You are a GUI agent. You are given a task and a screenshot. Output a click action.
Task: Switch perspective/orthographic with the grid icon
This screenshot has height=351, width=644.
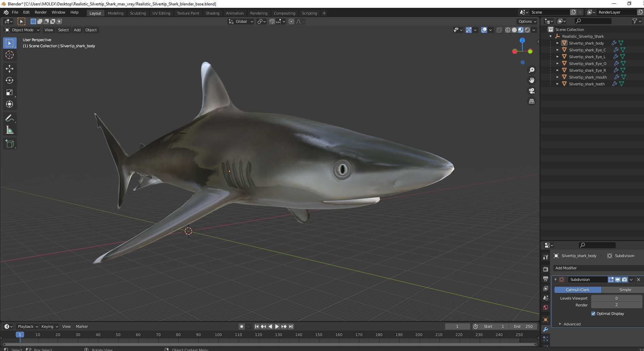(532, 101)
